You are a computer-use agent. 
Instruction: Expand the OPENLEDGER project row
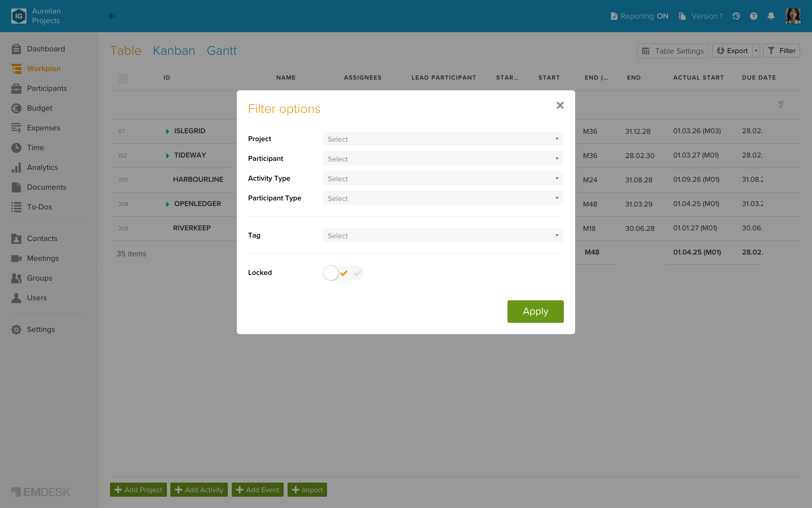pyautogui.click(x=167, y=204)
